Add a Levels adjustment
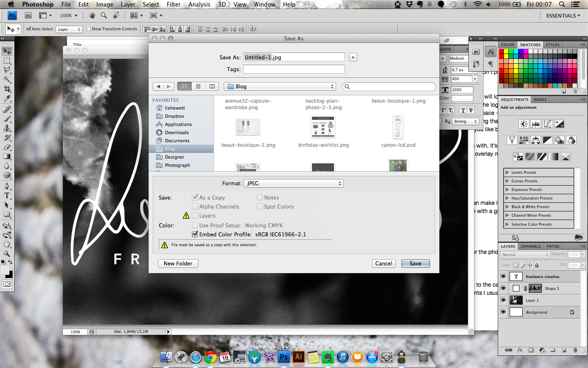Screen dimensions: 588x368 pos(536,124)
